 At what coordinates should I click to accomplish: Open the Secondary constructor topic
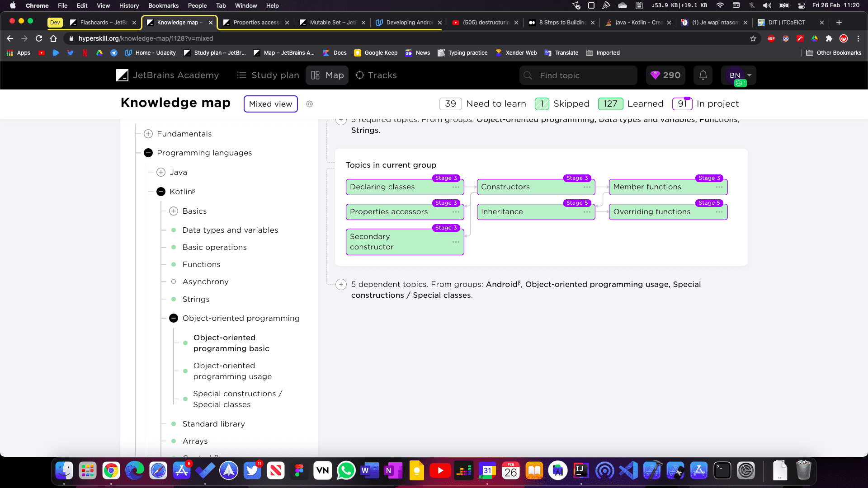(x=405, y=242)
